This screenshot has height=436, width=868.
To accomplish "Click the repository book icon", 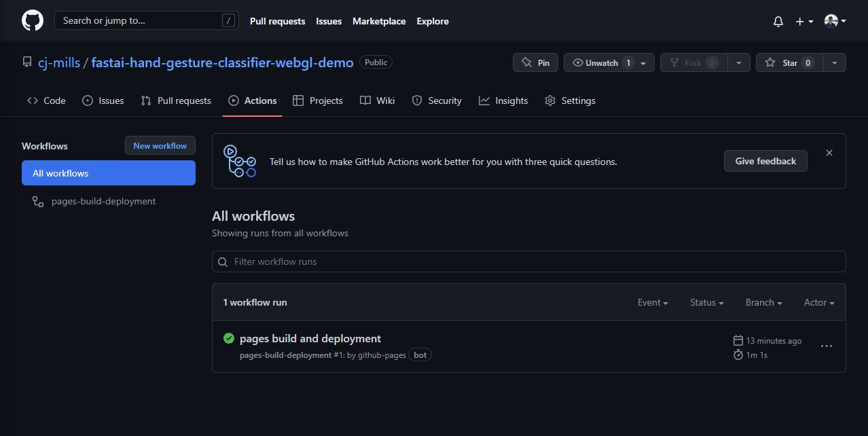I will point(27,62).
